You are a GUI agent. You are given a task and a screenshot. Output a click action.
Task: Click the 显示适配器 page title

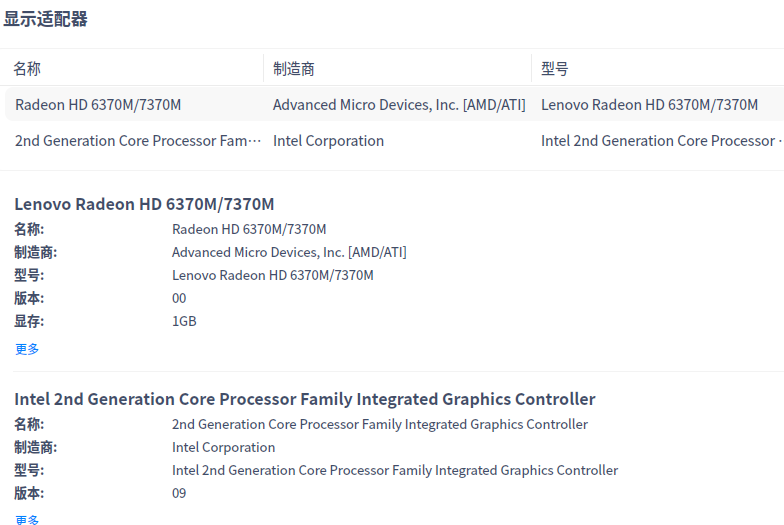pos(45,19)
